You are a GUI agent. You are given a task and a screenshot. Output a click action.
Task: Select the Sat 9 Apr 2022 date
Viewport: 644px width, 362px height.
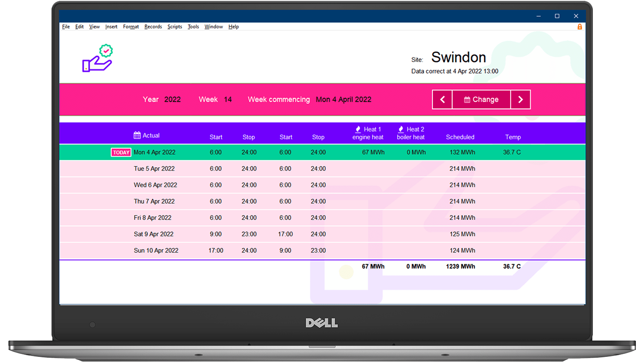[x=153, y=234]
